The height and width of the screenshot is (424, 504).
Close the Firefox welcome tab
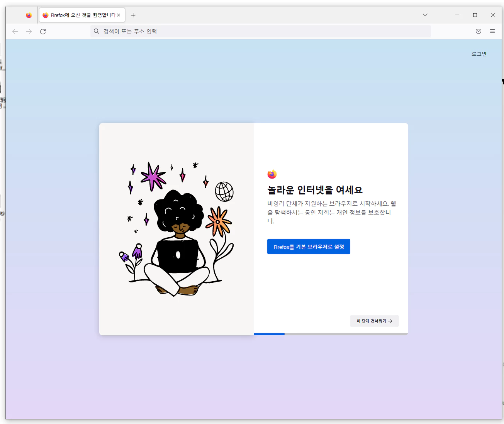coord(119,15)
